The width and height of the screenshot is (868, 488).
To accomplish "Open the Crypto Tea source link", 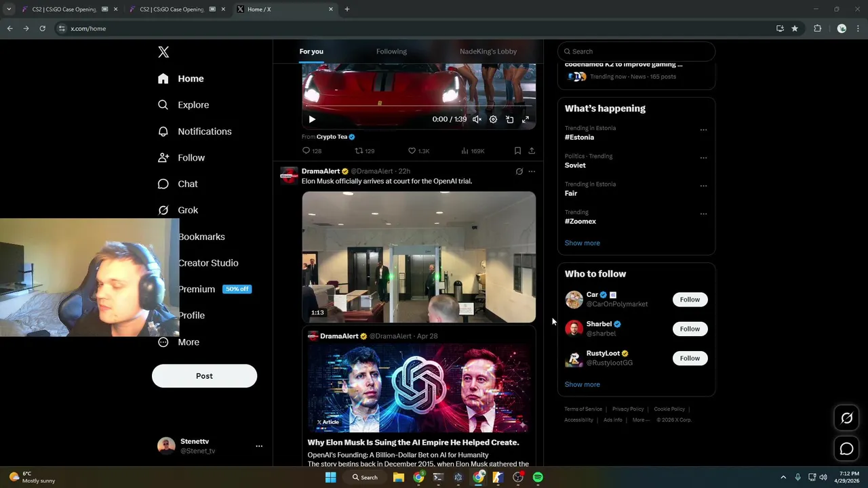I will (335, 137).
